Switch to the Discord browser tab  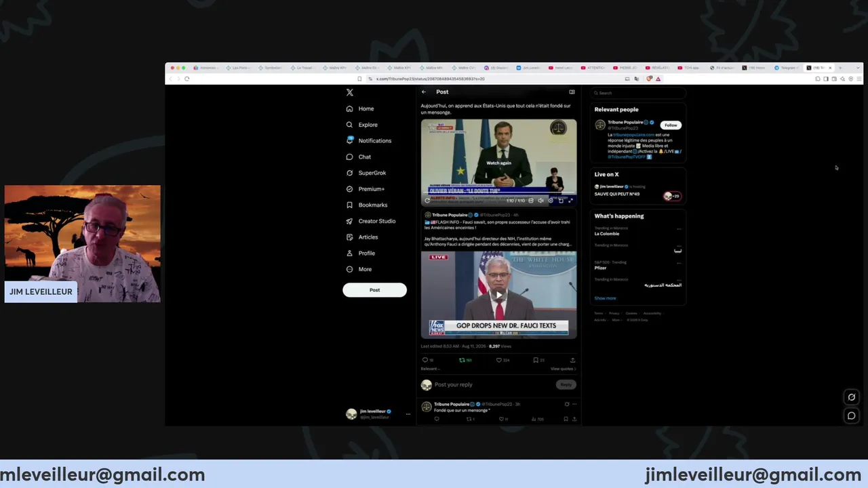point(498,68)
